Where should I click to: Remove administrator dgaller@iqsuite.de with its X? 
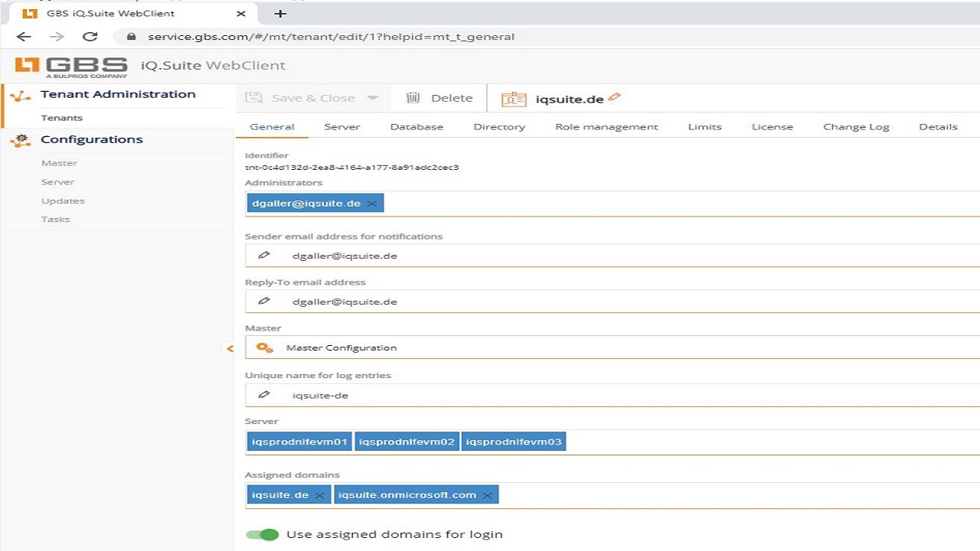click(371, 204)
